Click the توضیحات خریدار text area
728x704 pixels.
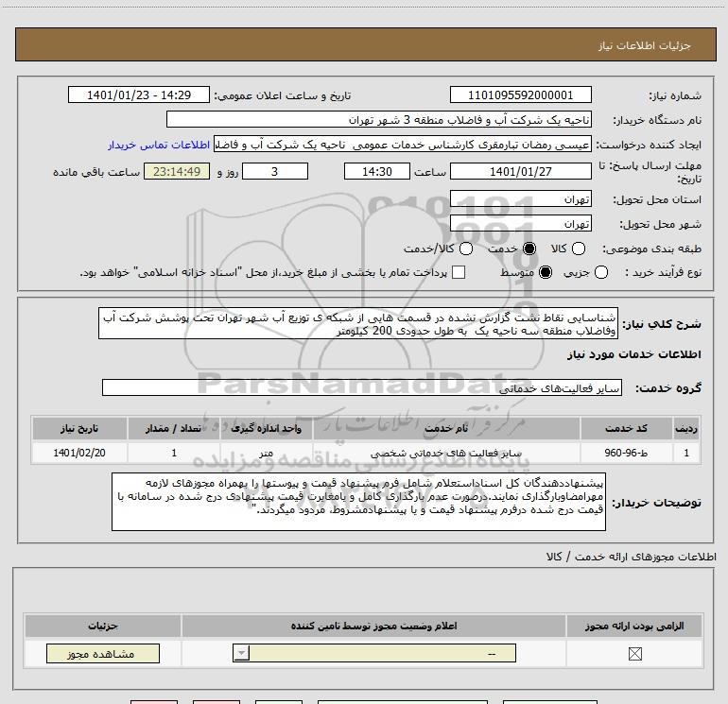(358, 502)
